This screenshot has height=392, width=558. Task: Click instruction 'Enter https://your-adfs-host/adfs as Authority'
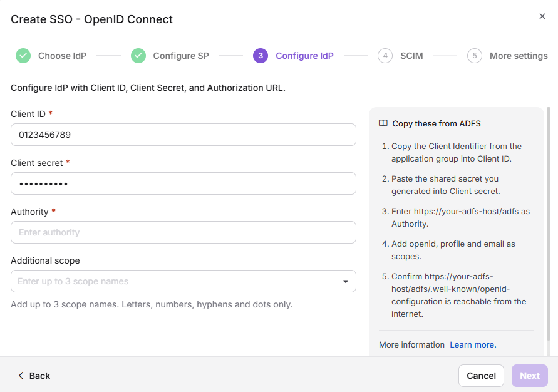[x=460, y=218]
